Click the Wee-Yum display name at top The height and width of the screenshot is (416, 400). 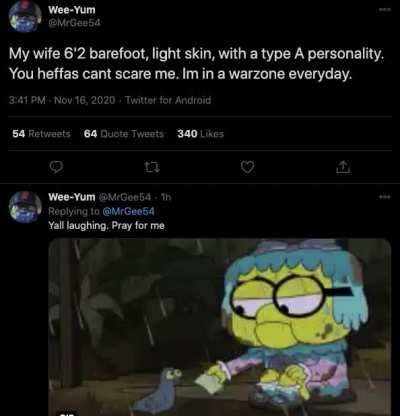click(x=72, y=10)
